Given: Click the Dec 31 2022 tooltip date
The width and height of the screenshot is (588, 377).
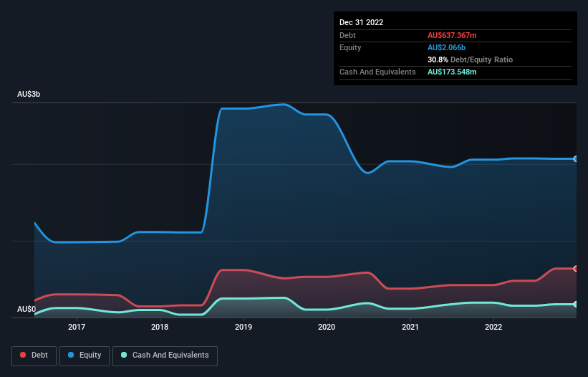Looking at the screenshot, I should coord(361,22).
